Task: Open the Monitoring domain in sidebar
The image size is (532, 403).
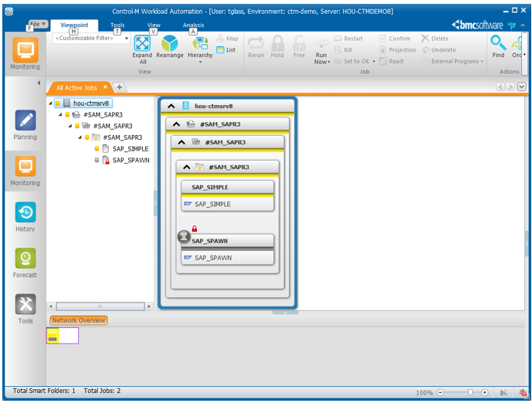Action: click(x=25, y=171)
